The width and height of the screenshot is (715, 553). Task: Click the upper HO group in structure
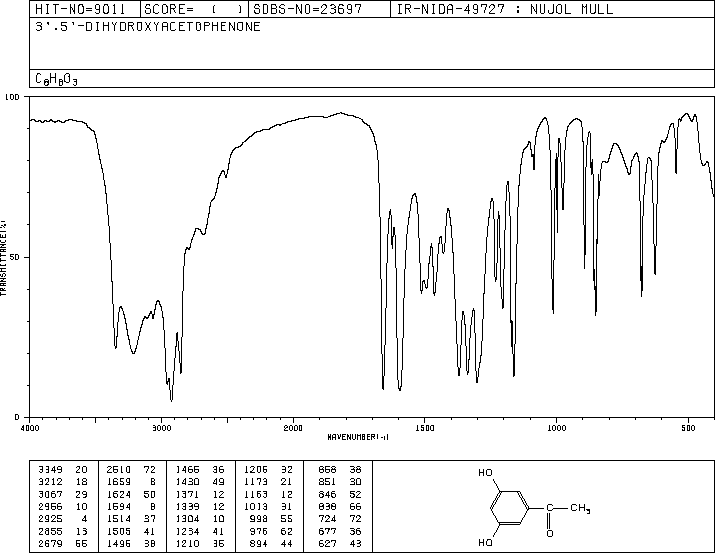pos(485,473)
